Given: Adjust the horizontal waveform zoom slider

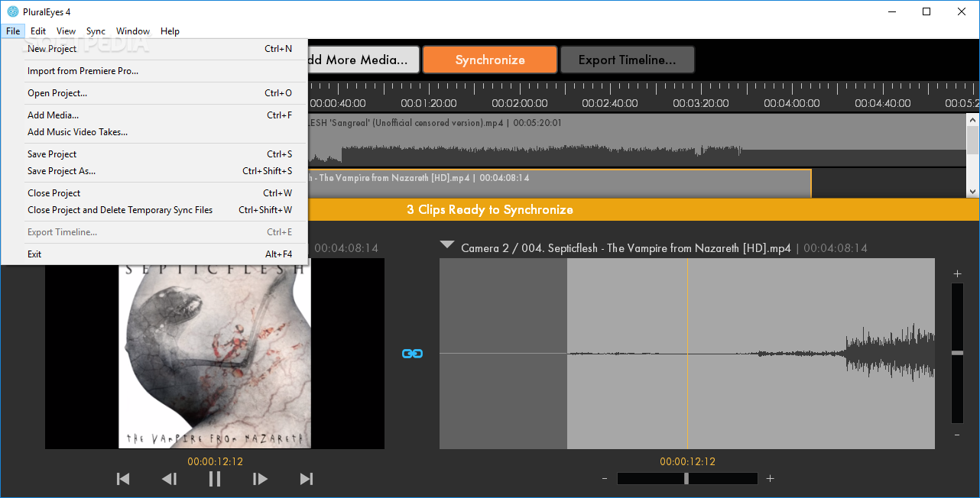Looking at the screenshot, I should coord(687,479).
